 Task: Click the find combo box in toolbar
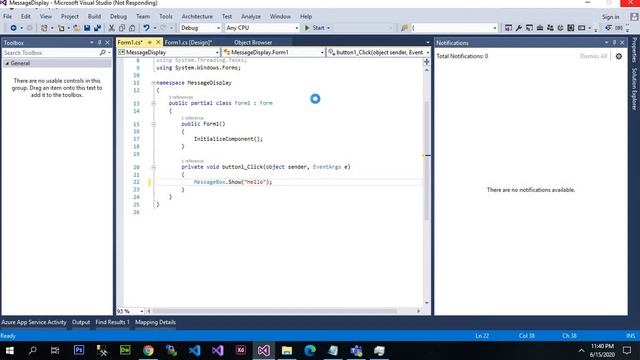point(454,28)
